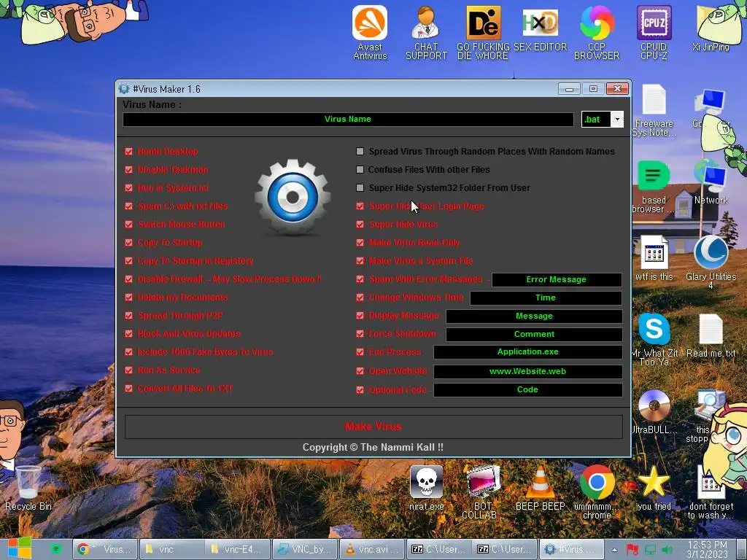Viewport: 747px width, 560px height.
Task: Open the 'ummmmm... chrome' desktop shortcut
Action: 597,492
